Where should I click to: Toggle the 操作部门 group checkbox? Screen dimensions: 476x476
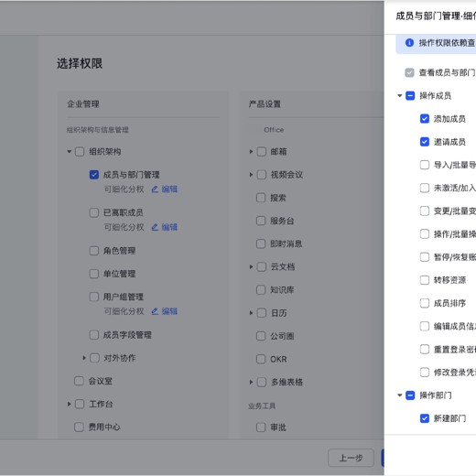(x=410, y=395)
